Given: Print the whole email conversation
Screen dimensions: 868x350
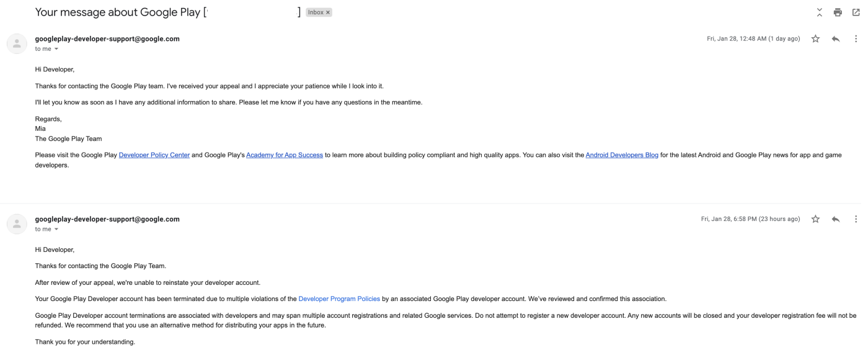Looking at the screenshot, I should [x=838, y=12].
